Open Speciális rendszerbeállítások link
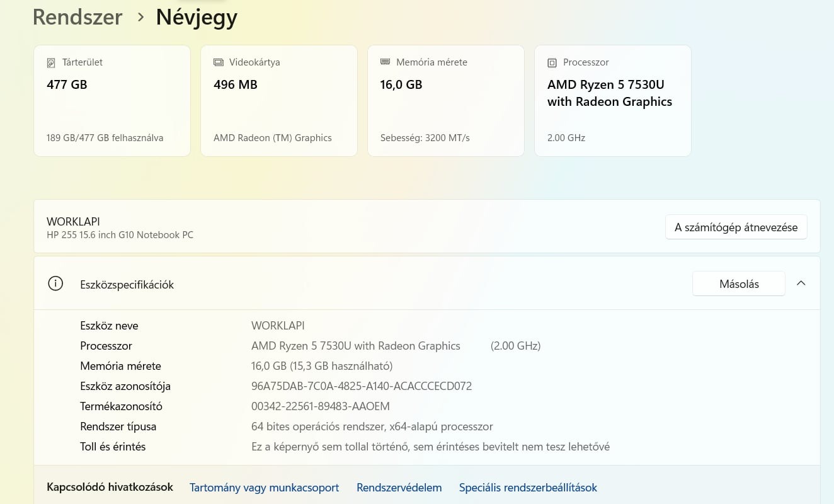The height and width of the screenshot is (504, 834). tap(528, 488)
